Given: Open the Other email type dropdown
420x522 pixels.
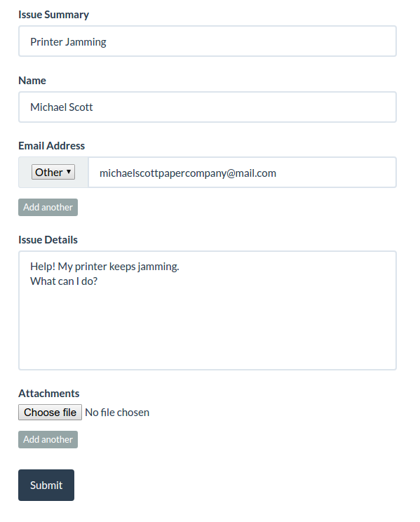Looking at the screenshot, I should [53, 172].
